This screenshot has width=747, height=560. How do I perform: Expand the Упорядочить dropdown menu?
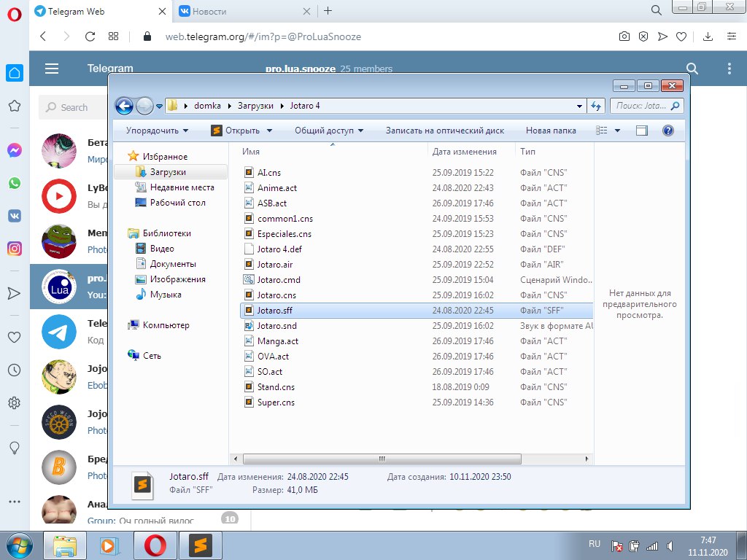(x=157, y=131)
